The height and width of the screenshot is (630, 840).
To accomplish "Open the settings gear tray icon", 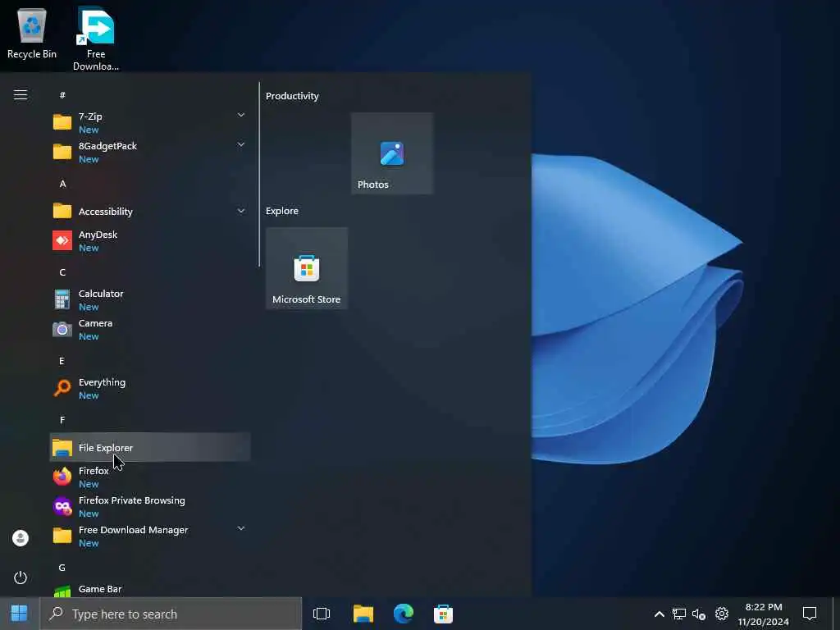I will point(722,614).
